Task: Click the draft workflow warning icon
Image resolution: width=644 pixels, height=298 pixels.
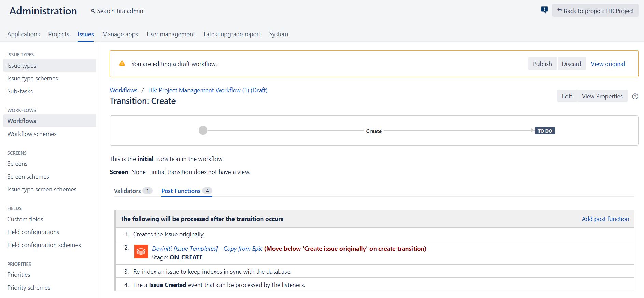Action: click(122, 64)
